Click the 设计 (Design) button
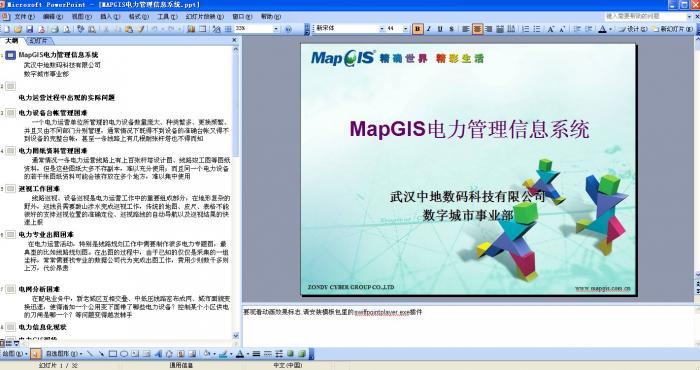This screenshot has width=700, height=370. click(632, 29)
